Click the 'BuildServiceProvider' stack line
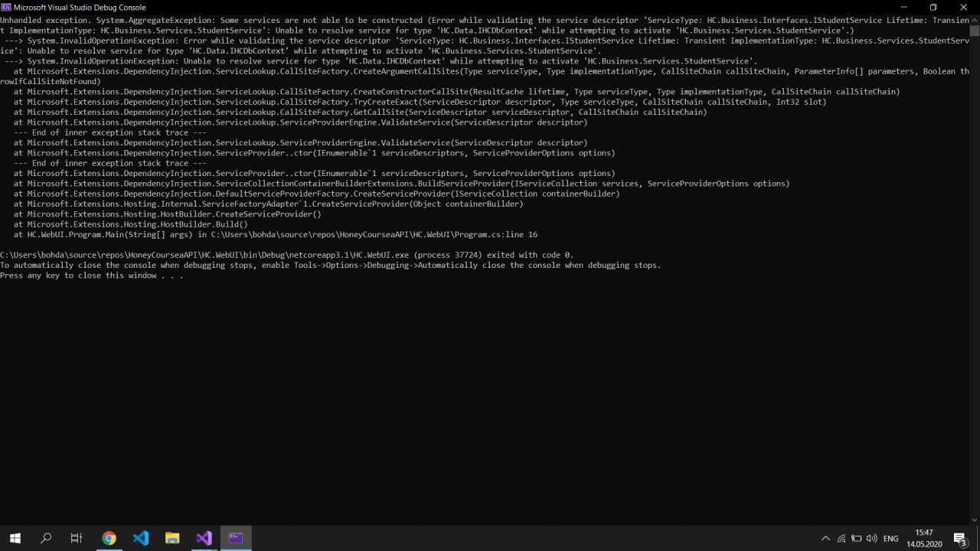Viewport: 980px width, 551px height. [402, 184]
